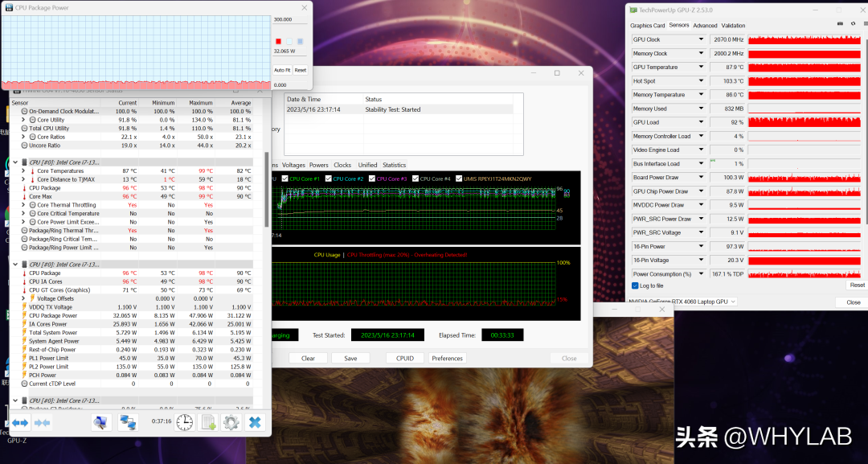This screenshot has height=464, width=868.
Task: Toggle CPU Core #1 graph checkbox
Action: coord(285,179)
